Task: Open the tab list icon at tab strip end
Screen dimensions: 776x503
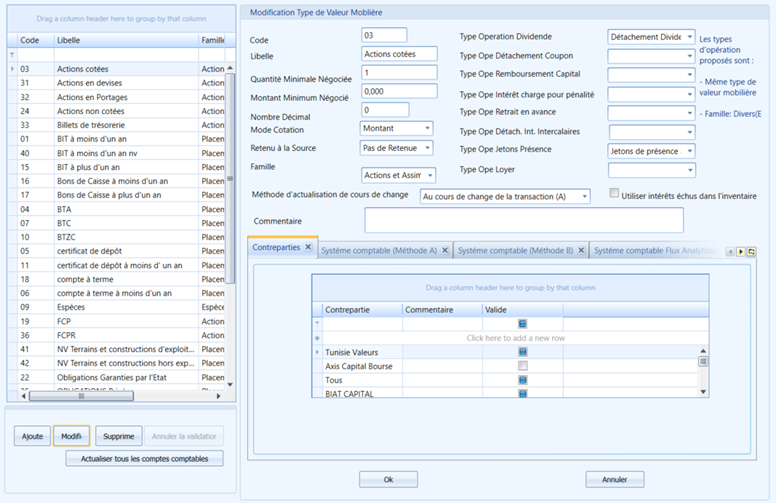Action: [x=751, y=252]
